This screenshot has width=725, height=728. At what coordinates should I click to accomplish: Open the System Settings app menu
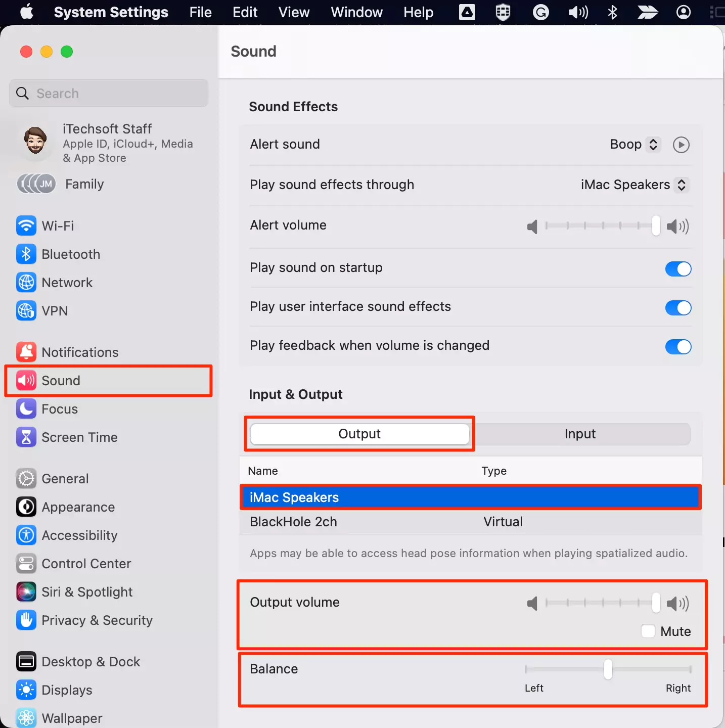(x=111, y=12)
